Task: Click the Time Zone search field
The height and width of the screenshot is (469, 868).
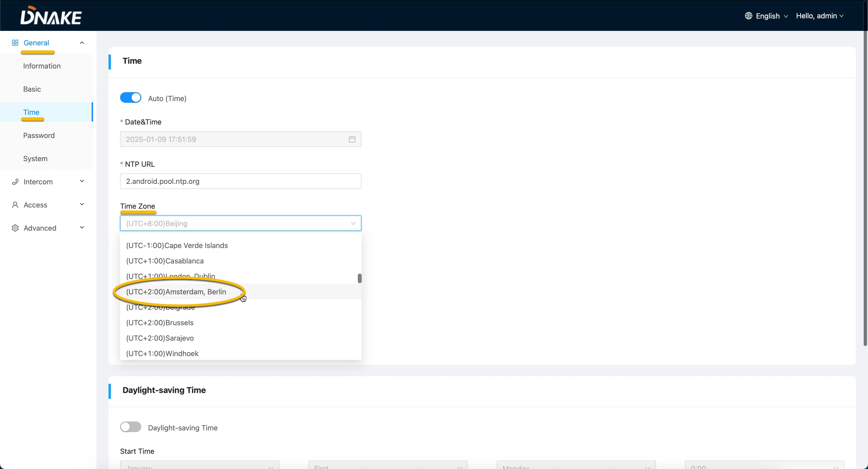Action: [x=241, y=223]
